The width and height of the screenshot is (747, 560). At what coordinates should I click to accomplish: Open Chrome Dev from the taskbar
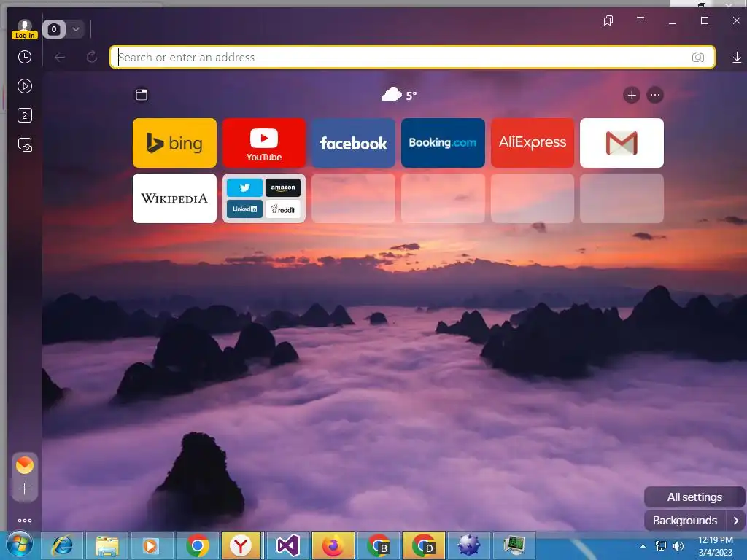pyautogui.click(x=424, y=545)
